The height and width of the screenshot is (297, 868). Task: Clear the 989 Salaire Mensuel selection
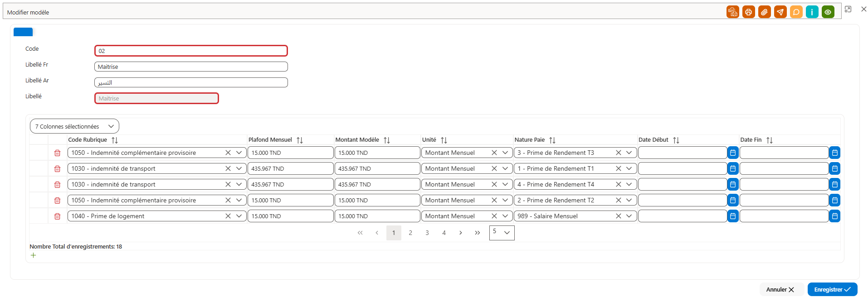point(618,216)
